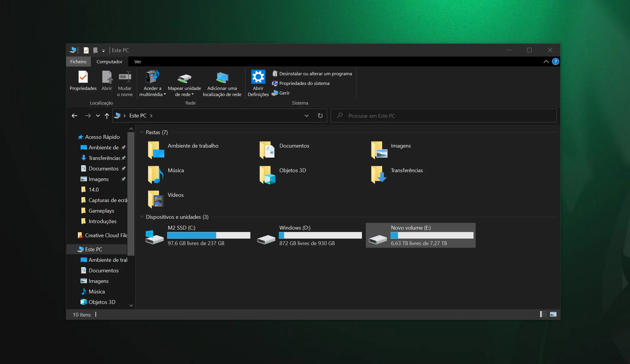Collapse the Pastas (7) group
This screenshot has width=630, height=364.
(142, 132)
